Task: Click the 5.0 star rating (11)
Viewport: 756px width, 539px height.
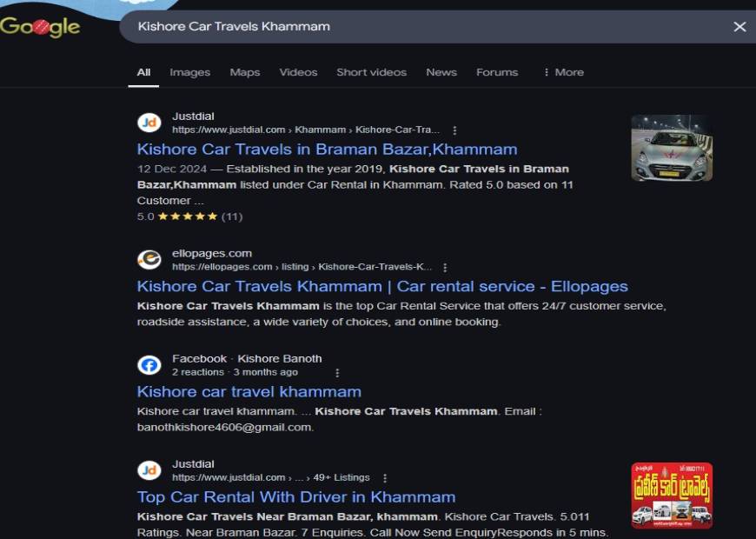Action: pos(189,216)
